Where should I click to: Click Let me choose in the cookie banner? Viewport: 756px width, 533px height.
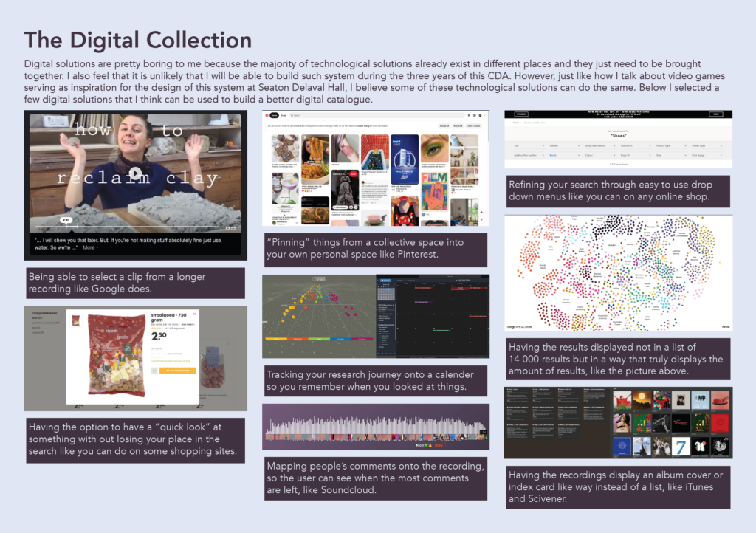point(473,125)
